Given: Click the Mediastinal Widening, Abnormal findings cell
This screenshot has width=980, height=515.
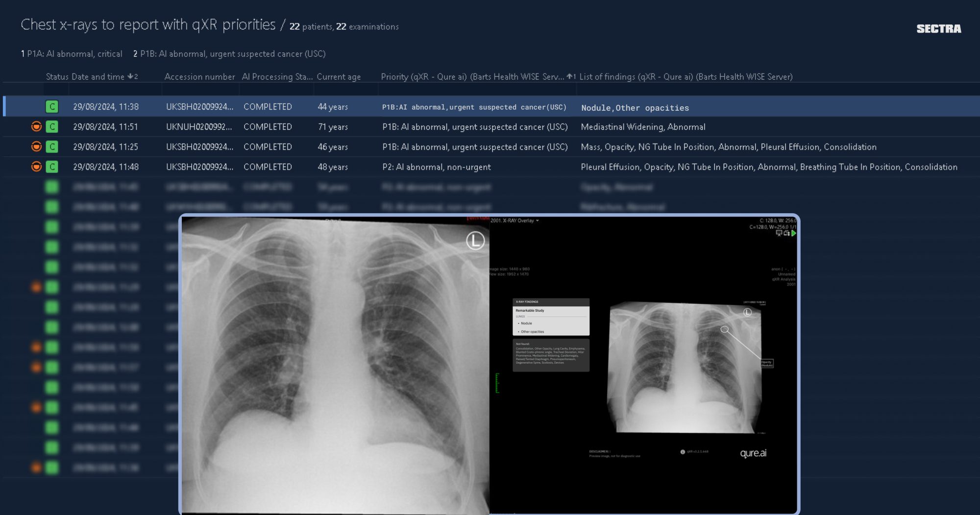Looking at the screenshot, I should (643, 126).
